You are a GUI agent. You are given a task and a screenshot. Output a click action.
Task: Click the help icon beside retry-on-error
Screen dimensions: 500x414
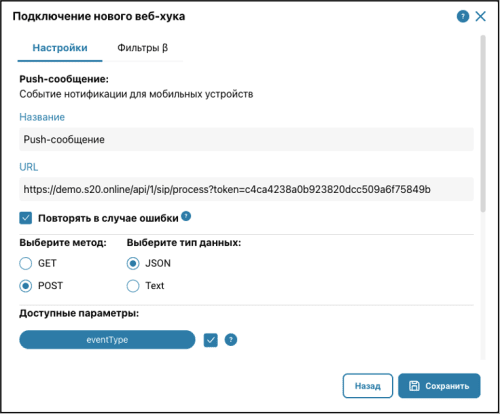click(186, 216)
